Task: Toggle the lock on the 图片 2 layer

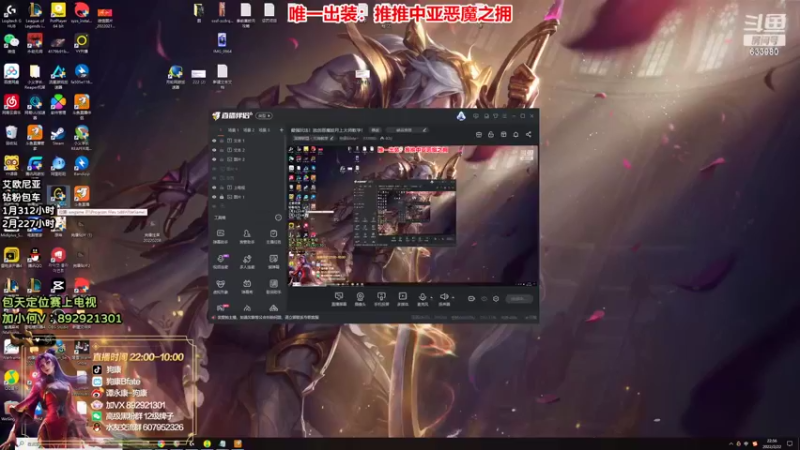Action: 221,159
